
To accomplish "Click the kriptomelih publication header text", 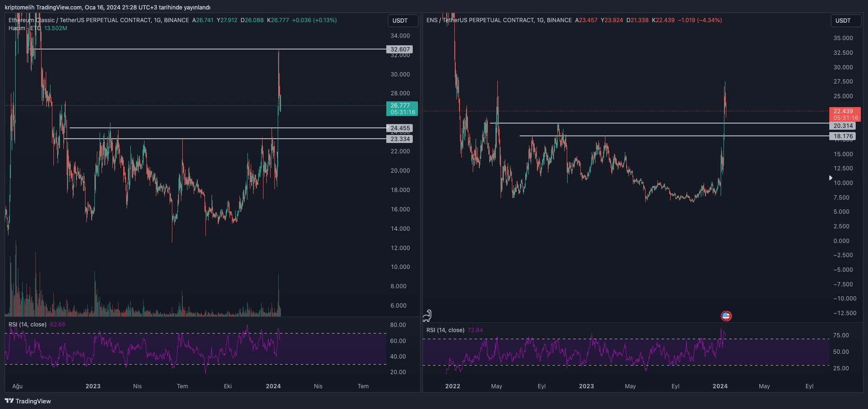I will click(108, 7).
